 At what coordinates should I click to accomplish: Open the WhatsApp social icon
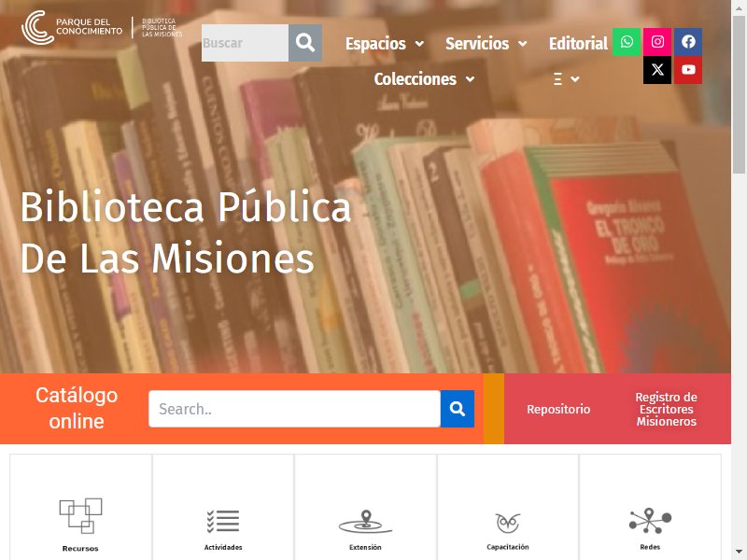pyautogui.click(x=627, y=42)
